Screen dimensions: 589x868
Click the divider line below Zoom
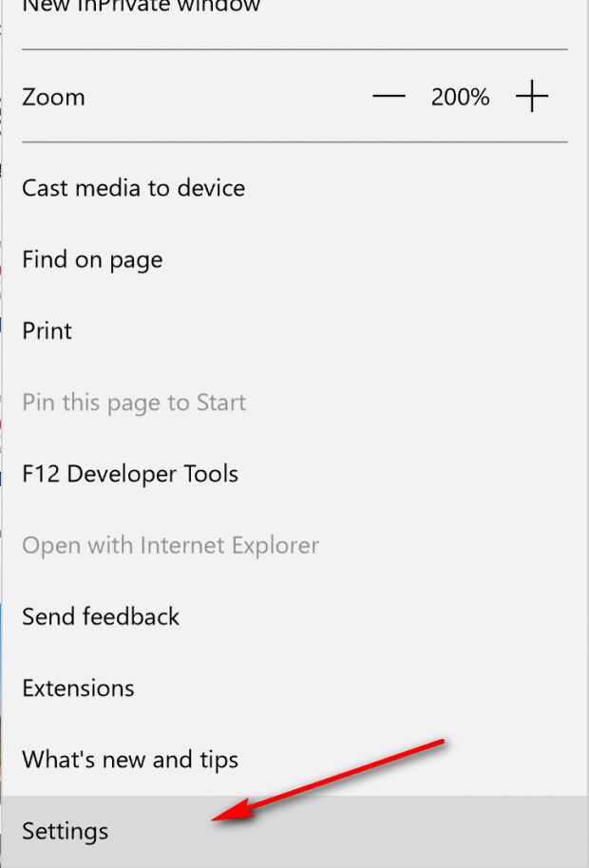[294, 142]
